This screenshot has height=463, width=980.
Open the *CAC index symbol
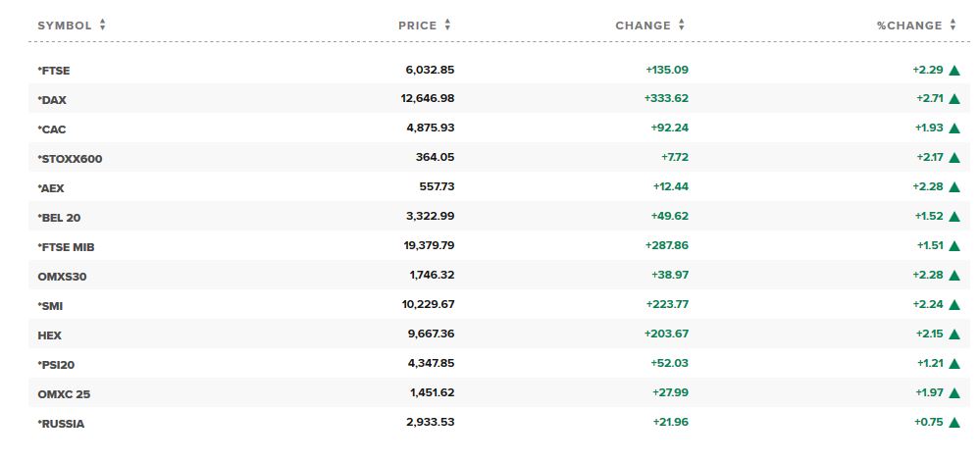(x=52, y=129)
